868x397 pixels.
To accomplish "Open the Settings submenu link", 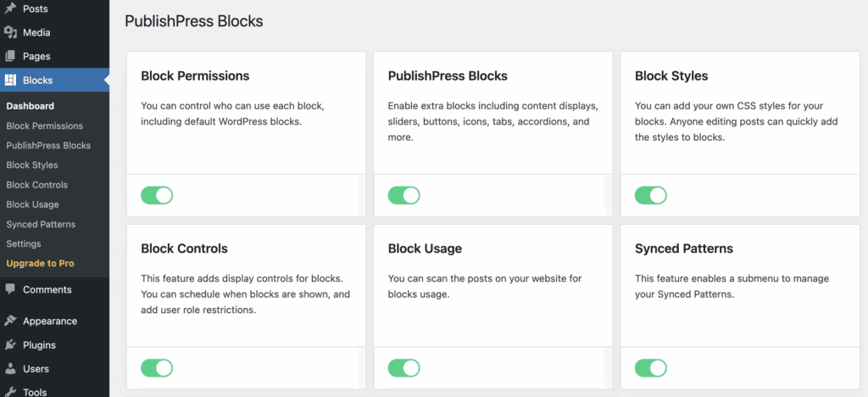I will [23, 243].
